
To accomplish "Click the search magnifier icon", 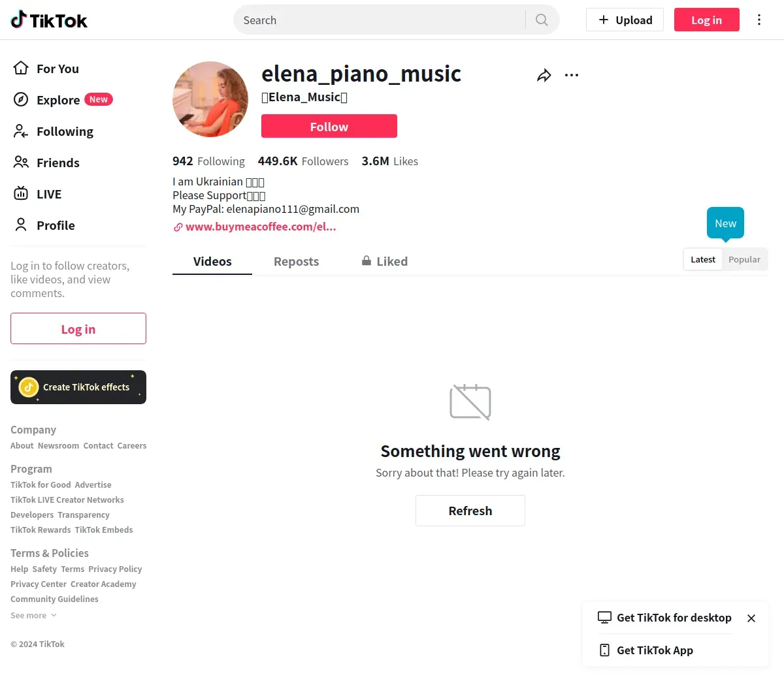I will pos(542,20).
